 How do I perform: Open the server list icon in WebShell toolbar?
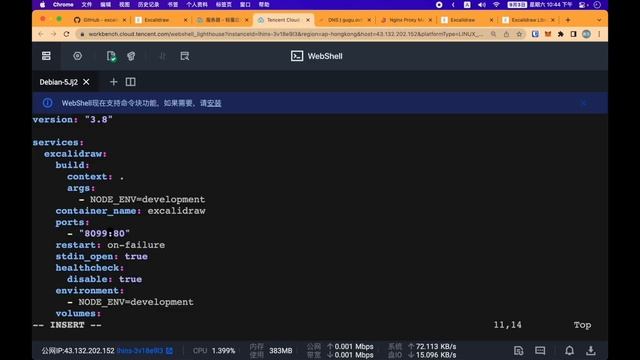pyautogui.click(x=46, y=56)
